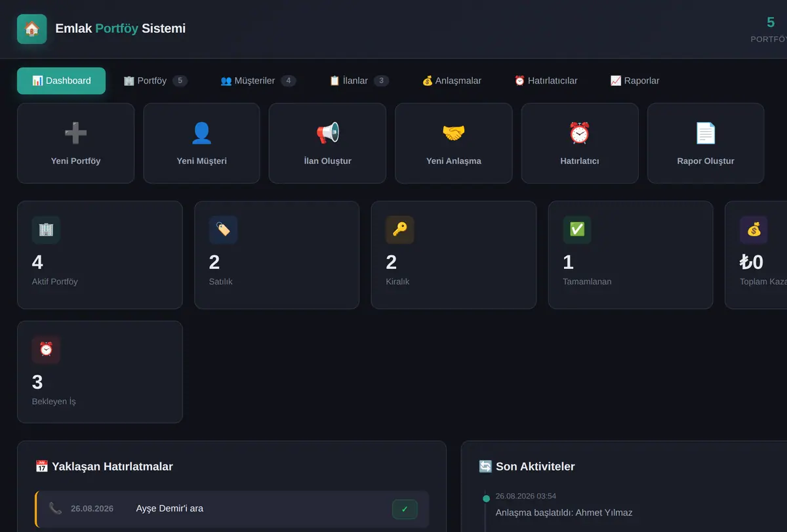Image resolution: width=787 pixels, height=532 pixels.
Task: Click the Yeni Anlaşma label
Action: (x=453, y=161)
